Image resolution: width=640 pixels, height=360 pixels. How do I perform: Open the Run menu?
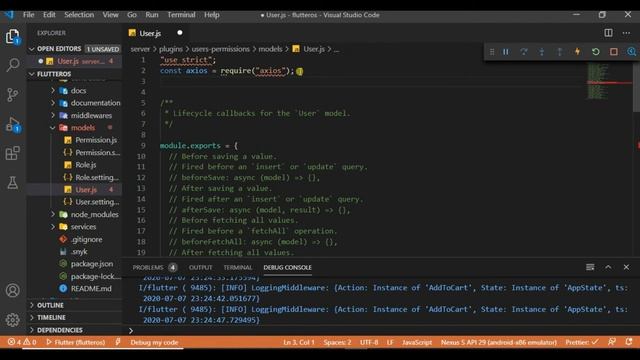tap(151, 15)
